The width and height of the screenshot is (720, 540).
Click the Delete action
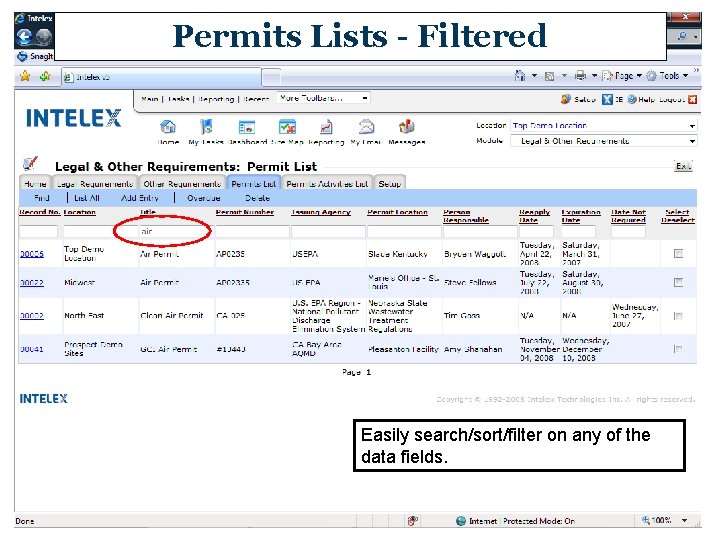[257, 198]
